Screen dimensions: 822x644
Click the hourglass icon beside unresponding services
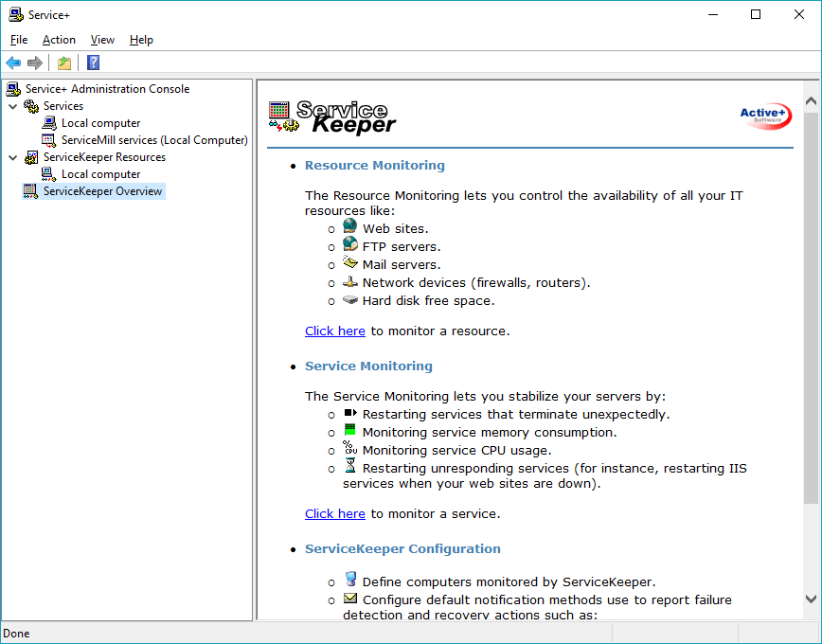350,465
